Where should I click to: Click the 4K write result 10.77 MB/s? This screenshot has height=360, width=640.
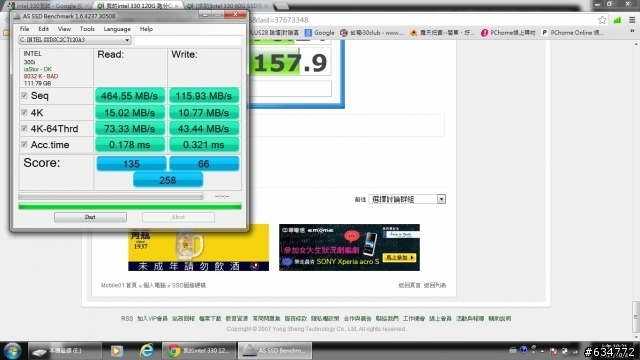pyautogui.click(x=204, y=113)
